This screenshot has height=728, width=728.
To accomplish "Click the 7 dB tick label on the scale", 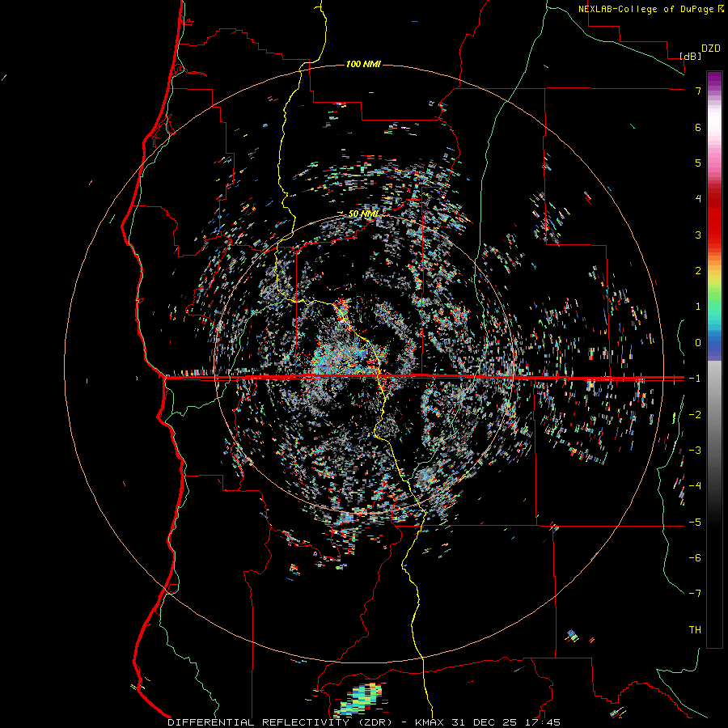I will tap(698, 91).
